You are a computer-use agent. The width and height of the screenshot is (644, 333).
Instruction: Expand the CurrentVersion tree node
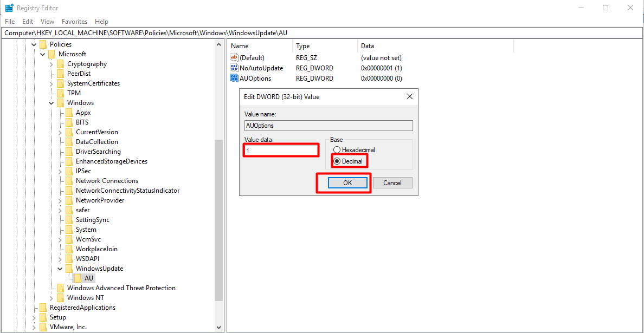[60, 132]
